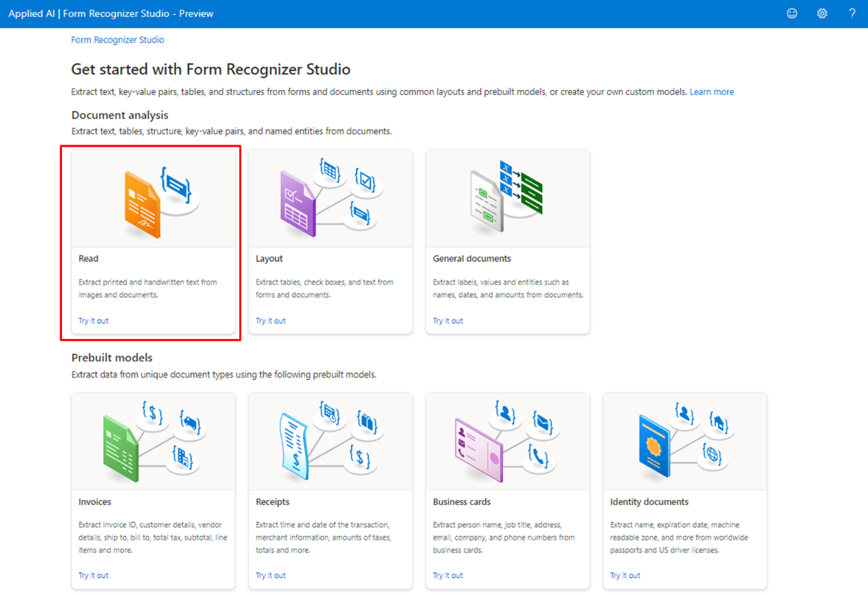Try it out under the Layout card
Viewport: 868px width, 595px height.
(x=271, y=321)
